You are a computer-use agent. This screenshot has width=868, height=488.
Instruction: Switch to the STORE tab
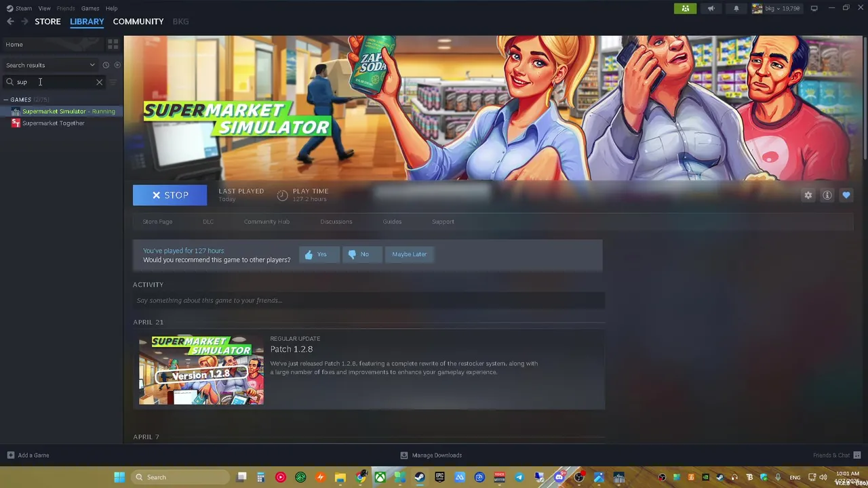click(x=47, y=22)
